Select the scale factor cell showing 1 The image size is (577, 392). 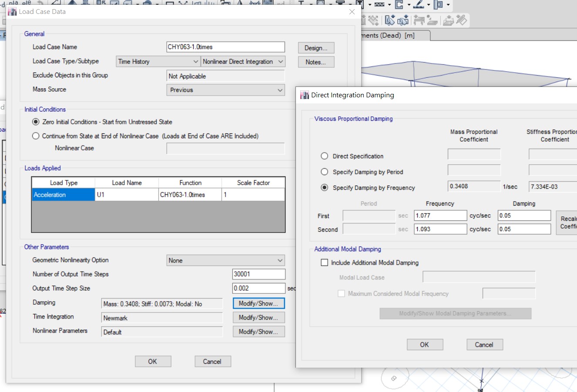(x=253, y=195)
